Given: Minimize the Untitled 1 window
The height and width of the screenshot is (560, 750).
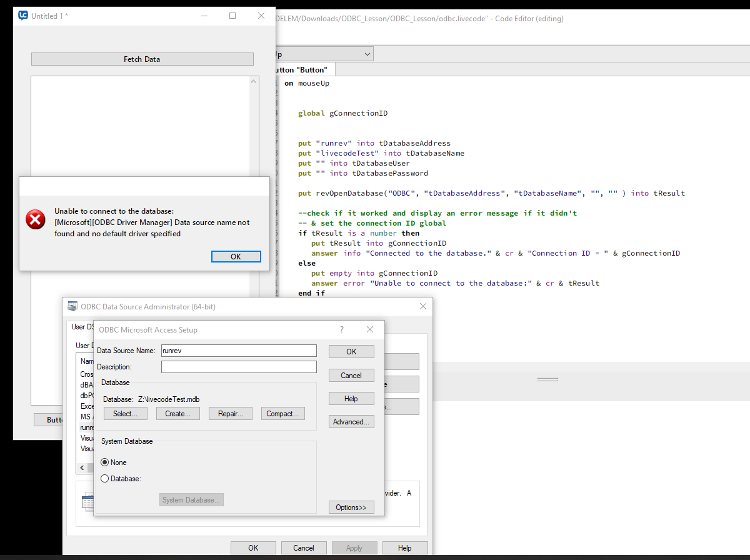Looking at the screenshot, I should [x=204, y=16].
